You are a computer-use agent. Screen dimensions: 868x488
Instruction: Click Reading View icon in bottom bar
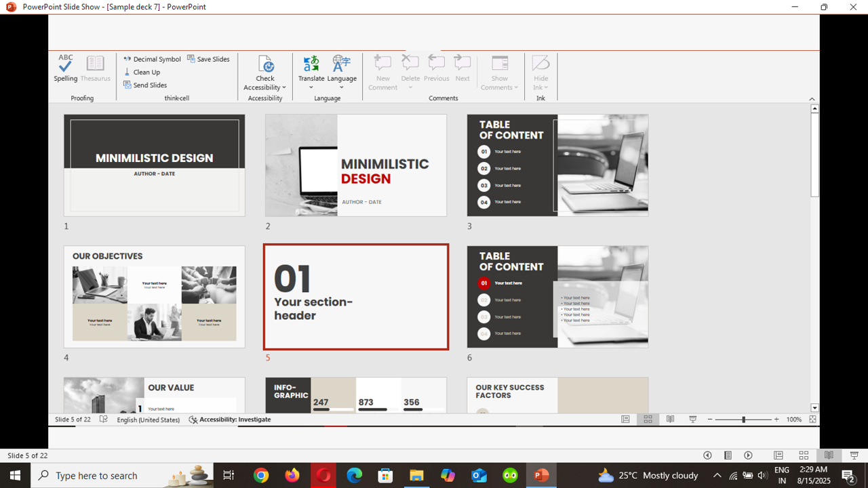pos(829,455)
